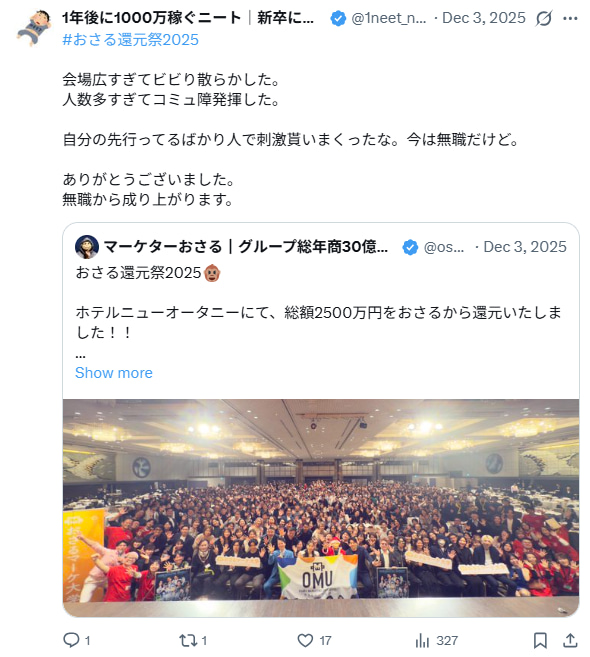Viewport: 590px width, 657px height.
Task: Click the @1neet_n... username handle
Action: (388, 18)
